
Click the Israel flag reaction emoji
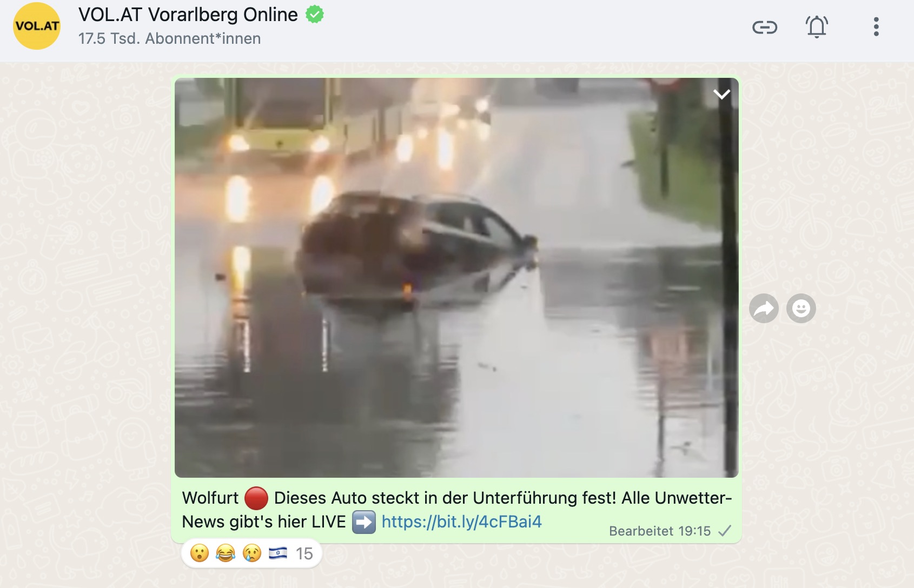click(278, 553)
